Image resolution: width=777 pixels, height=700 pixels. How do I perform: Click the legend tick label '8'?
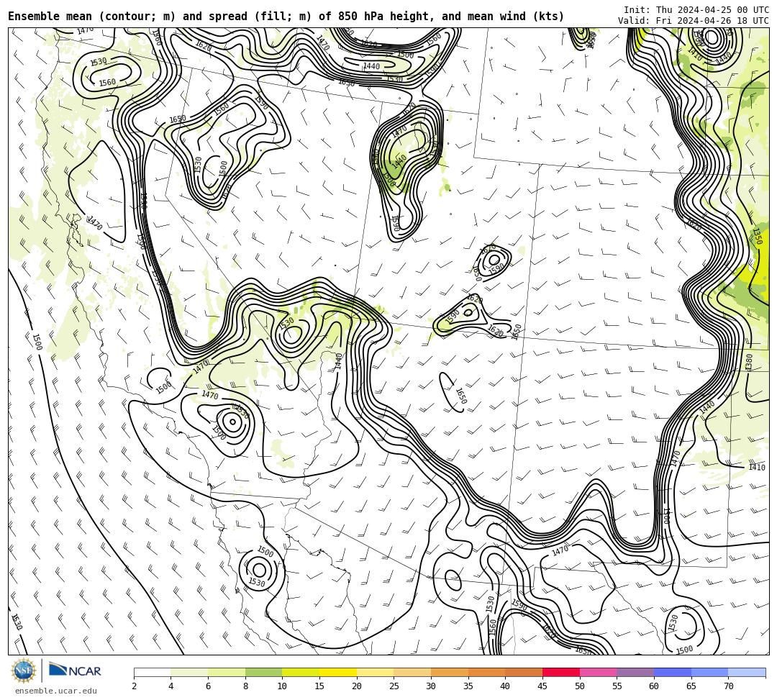tap(245, 686)
